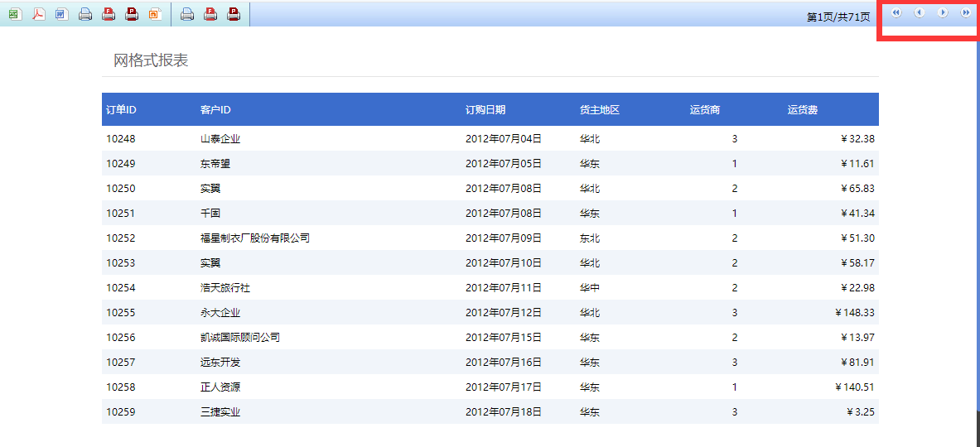980x447 pixels.
Task: Click the red F printer icon after the divider
Action: [x=210, y=14]
